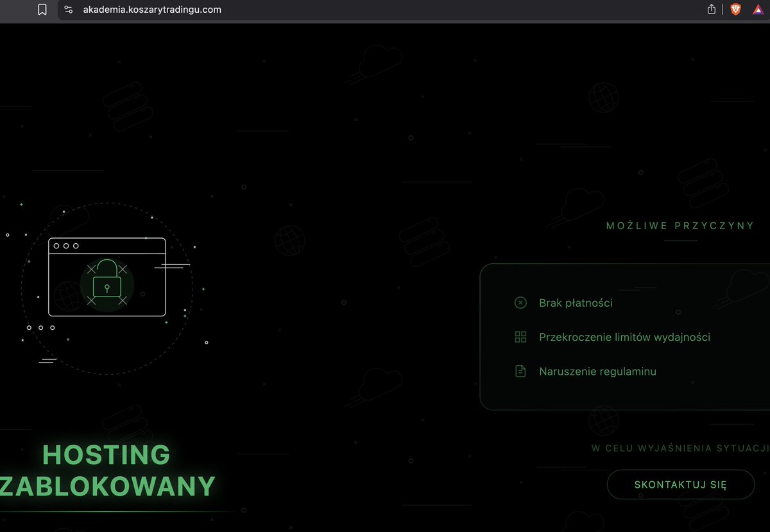770x532 pixels.
Task: Open site settings icon beside the URL
Action: tap(69, 10)
